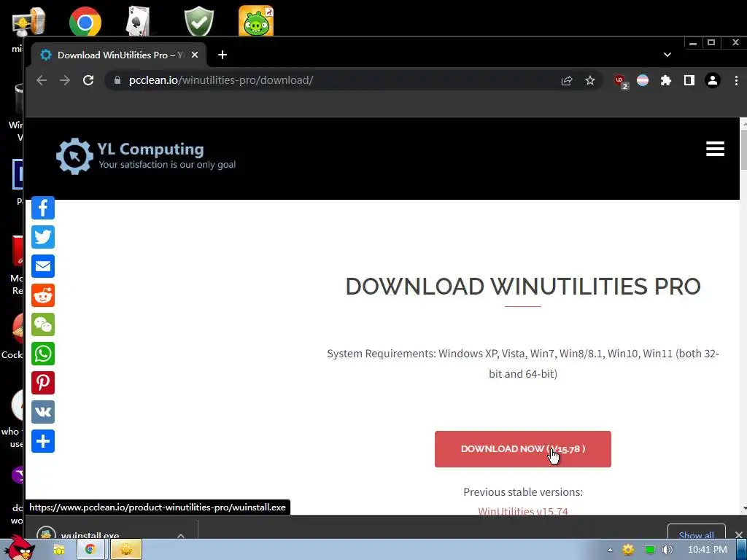Open the Angry Birds start button
Image resolution: width=747 pixels, height=560 pixels.
(20, 548)
